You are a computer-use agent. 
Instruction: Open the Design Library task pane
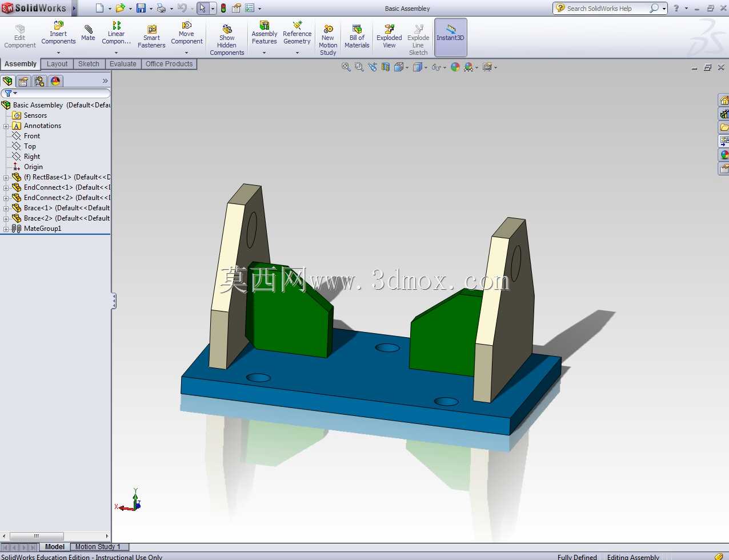pyautogui.click(x=724, y=114)
